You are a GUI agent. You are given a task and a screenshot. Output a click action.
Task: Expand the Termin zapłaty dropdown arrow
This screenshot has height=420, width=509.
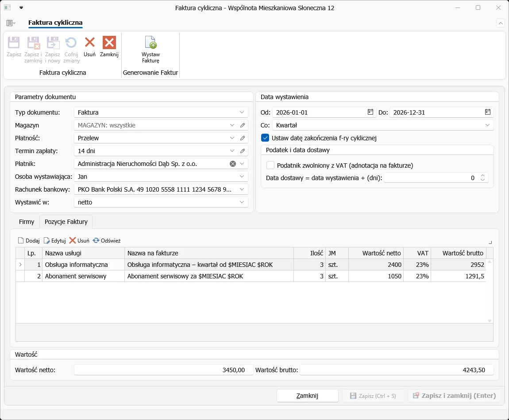click(232, 151)
